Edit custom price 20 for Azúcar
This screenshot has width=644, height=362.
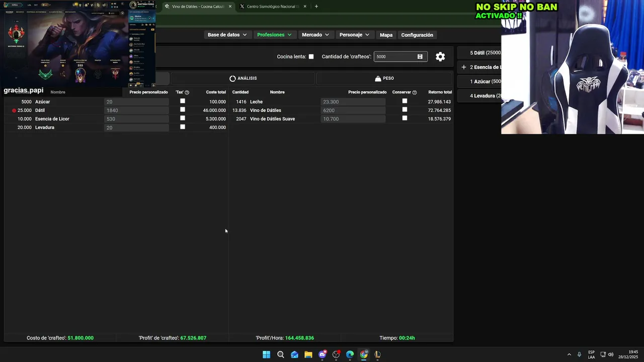pyautogui.click(x=136, y=102)
